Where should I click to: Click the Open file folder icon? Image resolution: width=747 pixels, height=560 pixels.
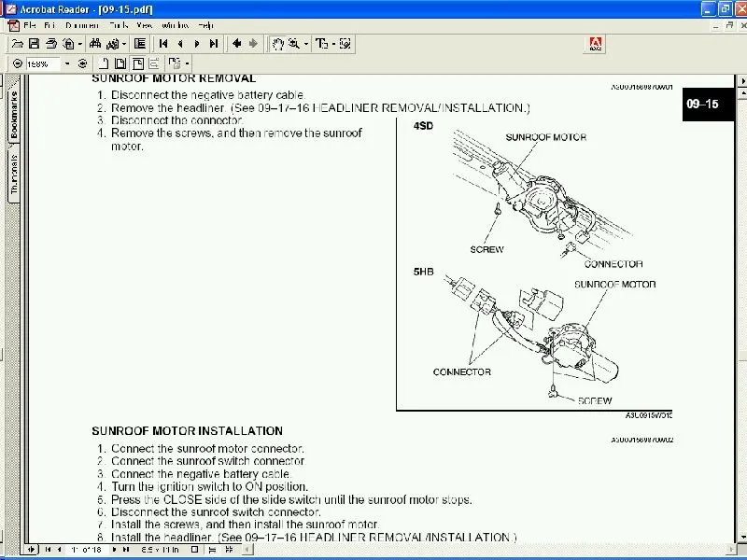[16, 43]
